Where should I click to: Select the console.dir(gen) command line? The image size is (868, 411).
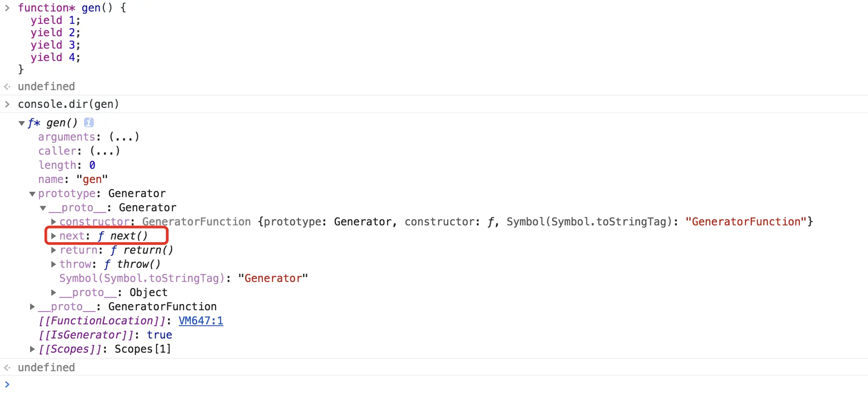pyautogui.click(x=68, y=104)
